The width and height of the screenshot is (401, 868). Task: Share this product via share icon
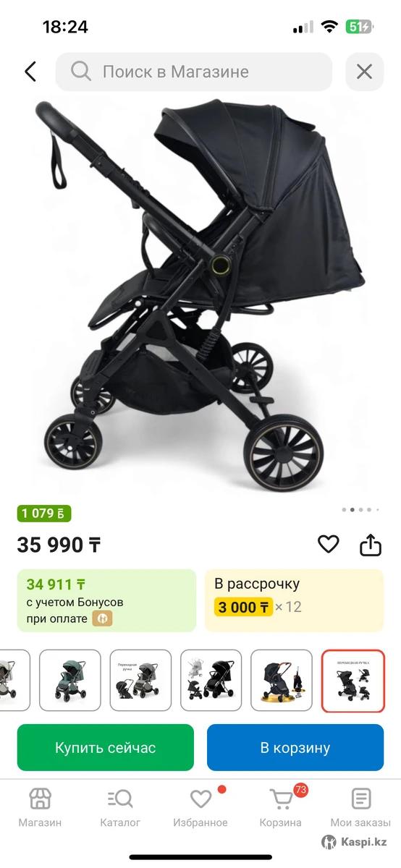pyautogui.click(x=371, y=544)
